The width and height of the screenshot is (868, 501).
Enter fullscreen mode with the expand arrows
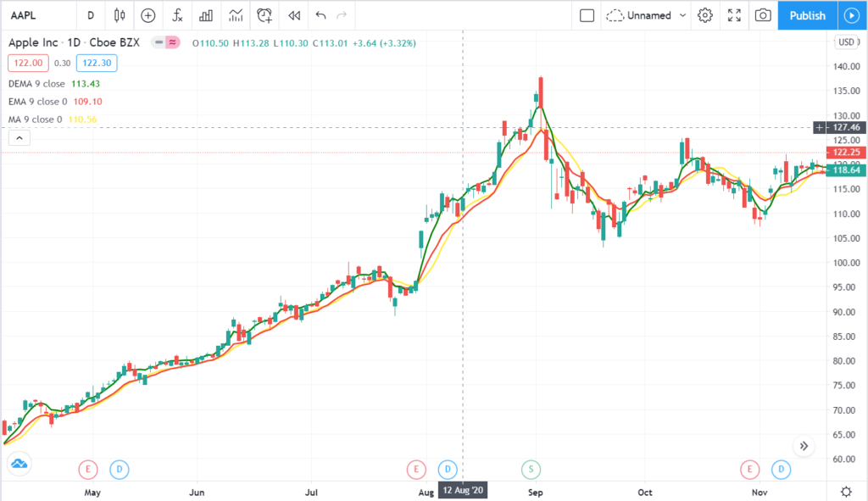click(734, 15)
